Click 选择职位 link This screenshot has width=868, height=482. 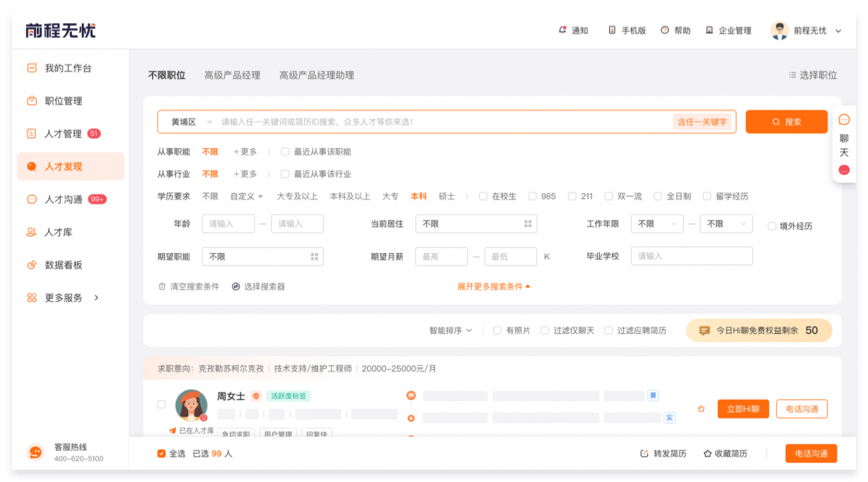tap(813, 75)
